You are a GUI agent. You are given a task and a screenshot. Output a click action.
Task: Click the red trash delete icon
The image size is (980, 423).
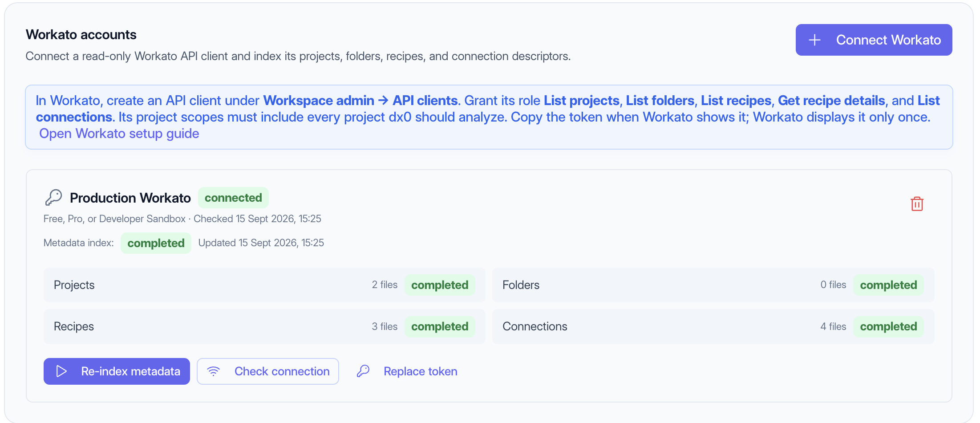tap(917, 204)
